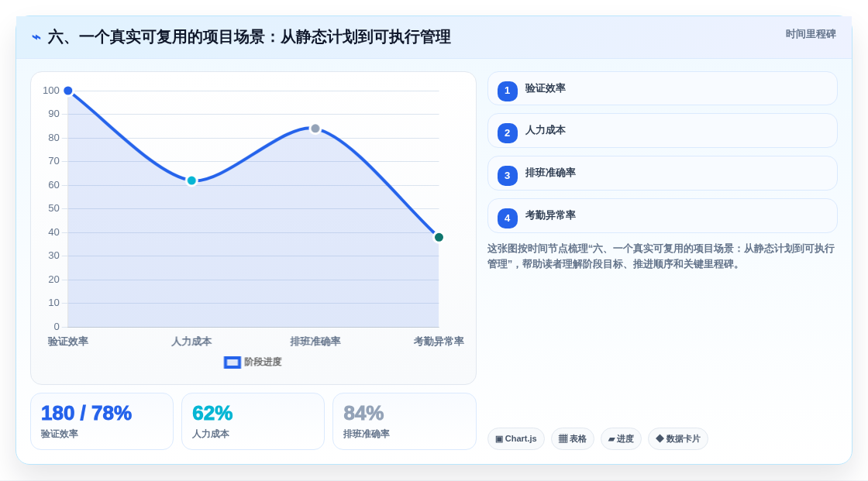
Task: Click the description paragraph starting 这张图按时间节点
Action: (661, 256)
